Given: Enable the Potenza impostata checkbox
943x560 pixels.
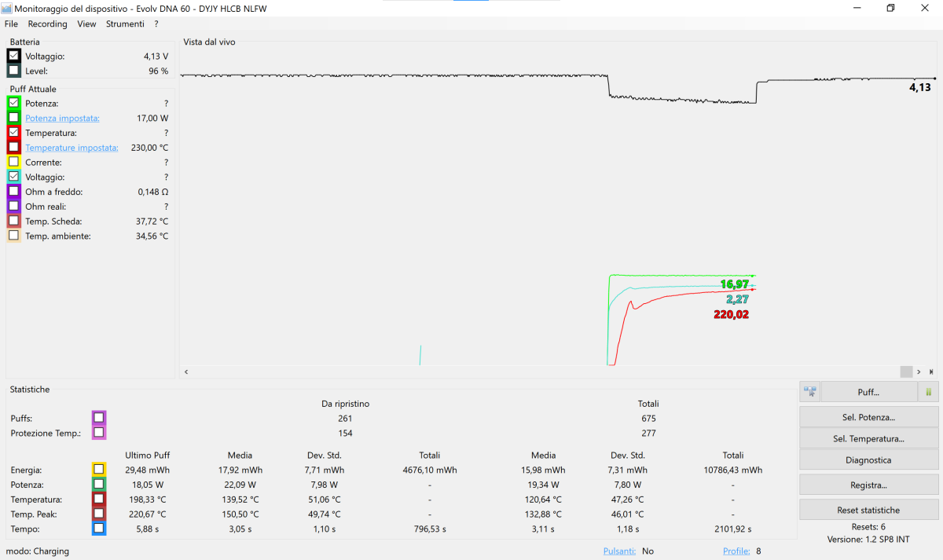Looking at the screenshot, I should click(13, 118).
